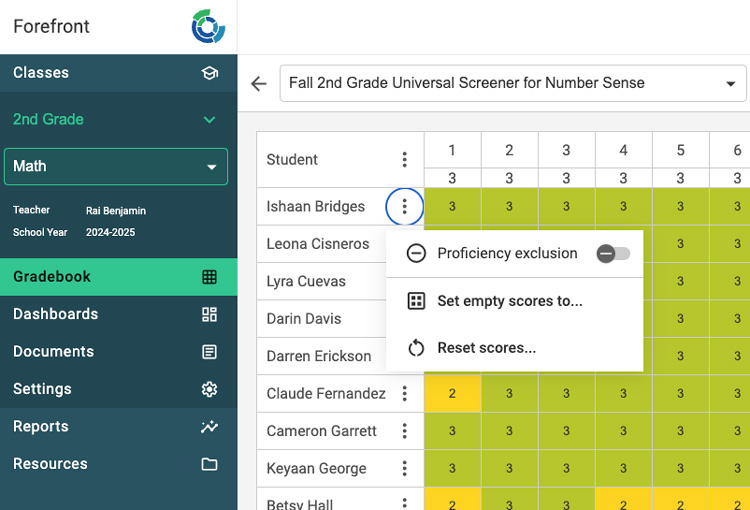Screen dimensions: 750x510
Task: Open the Fall 2nd Grade Universal Screener dropdown
Action: pyautogui.click(x=513, y=83)
